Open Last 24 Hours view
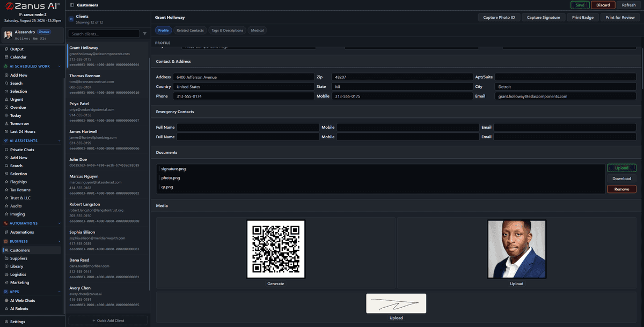644x327 pixels. pyautogui.click(x=23, y=131)
